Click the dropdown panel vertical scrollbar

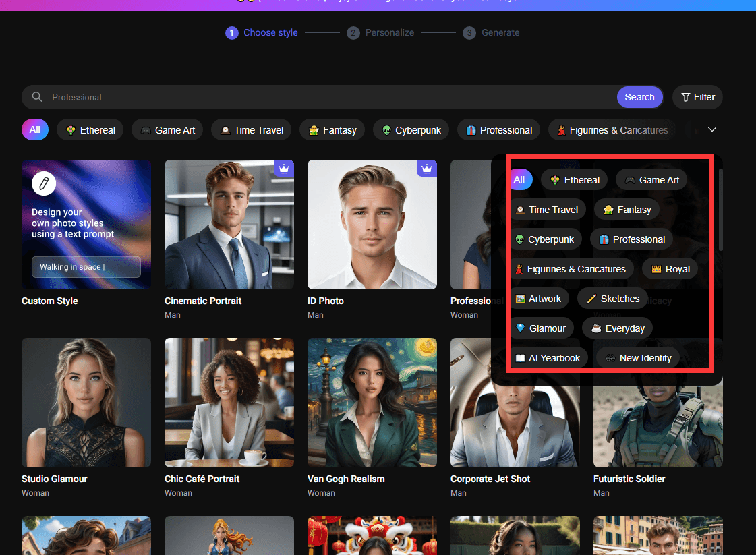coord(720,209)
